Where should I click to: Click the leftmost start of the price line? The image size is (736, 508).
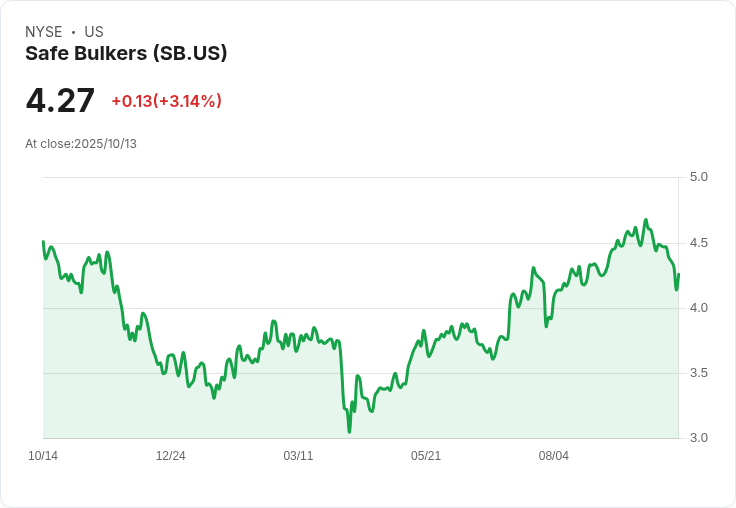(43, 242)
